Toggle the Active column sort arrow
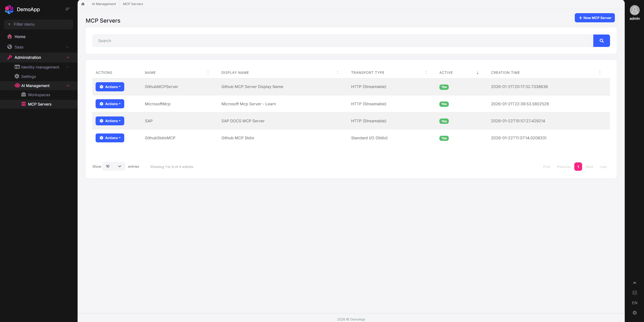 [478, 73]
